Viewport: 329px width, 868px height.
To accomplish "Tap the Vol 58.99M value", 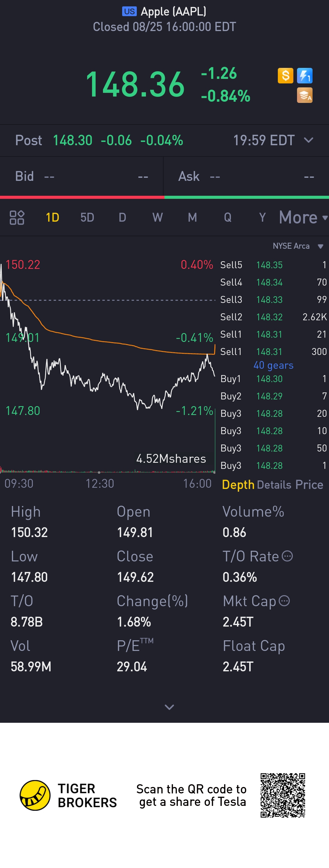I will click(x=31, y=666).
